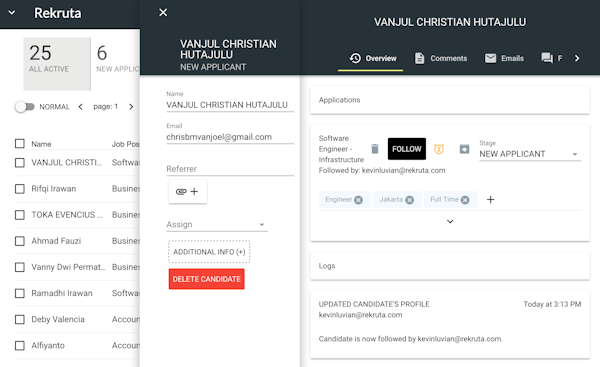Screen dimensions: 600x367
Task: Add a new tag with plus icon
Action: pyautogui.click(x=491, y=199)
